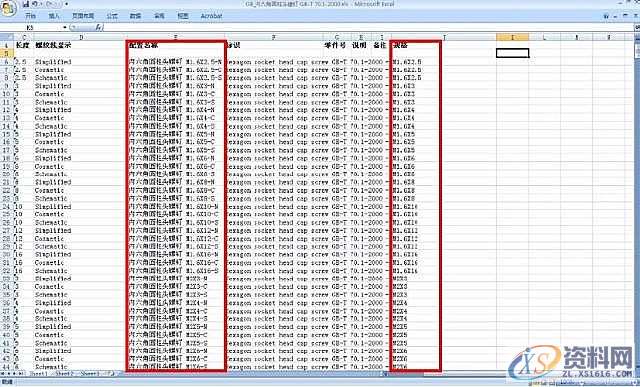Click the 配置名称 header cell
This screenshot has width=640, height=387.
(176, 45)
